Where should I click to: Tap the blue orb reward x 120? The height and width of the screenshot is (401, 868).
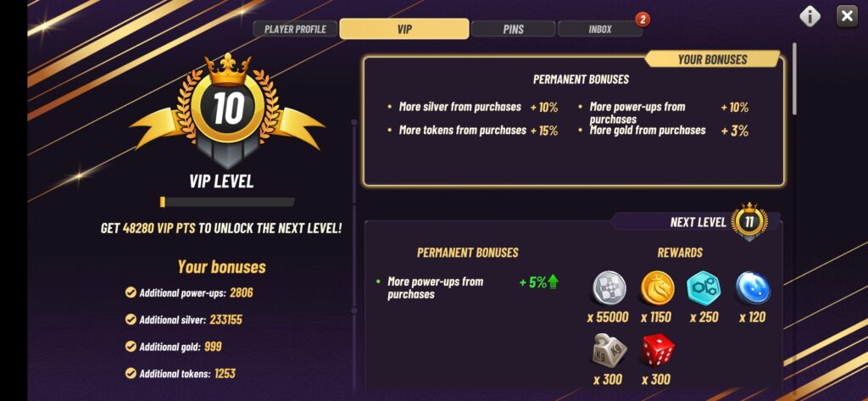point(752,288)
